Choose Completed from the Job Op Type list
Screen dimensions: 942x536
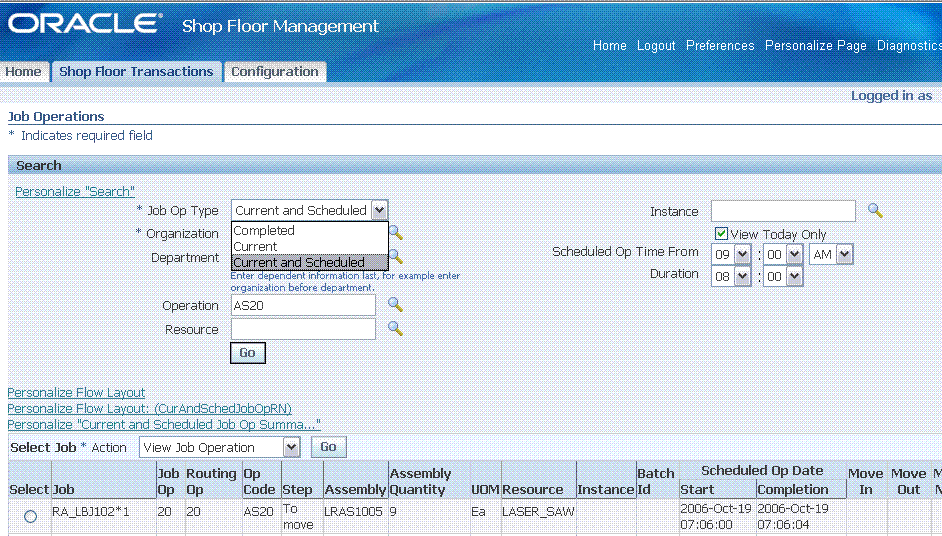click(x=309, y=230)
